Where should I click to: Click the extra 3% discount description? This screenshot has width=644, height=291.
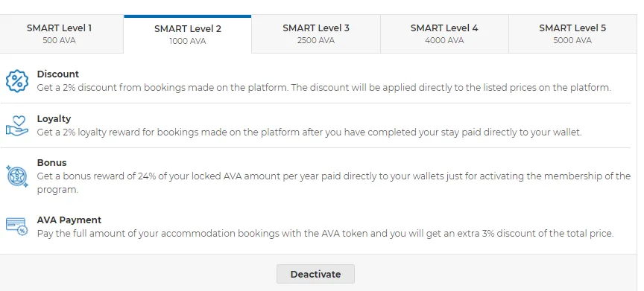pos(325,234)
